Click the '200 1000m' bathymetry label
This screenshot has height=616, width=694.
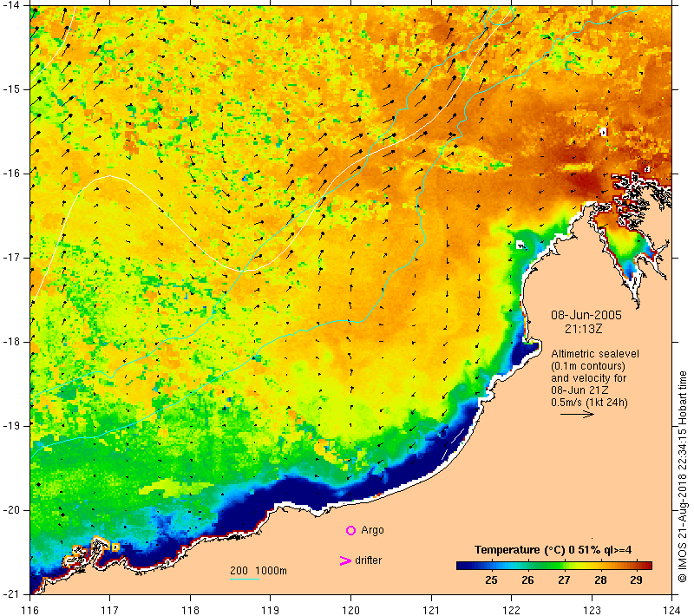click(259, 571)
